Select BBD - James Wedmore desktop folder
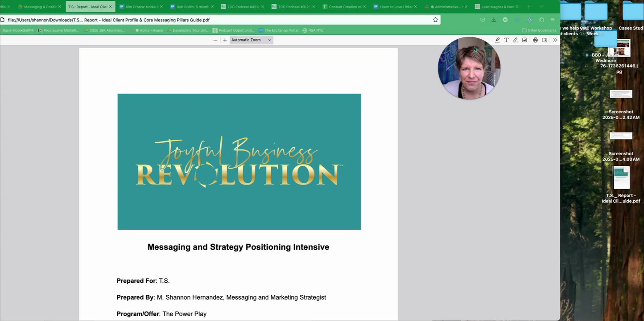 [x=605, y=47]
